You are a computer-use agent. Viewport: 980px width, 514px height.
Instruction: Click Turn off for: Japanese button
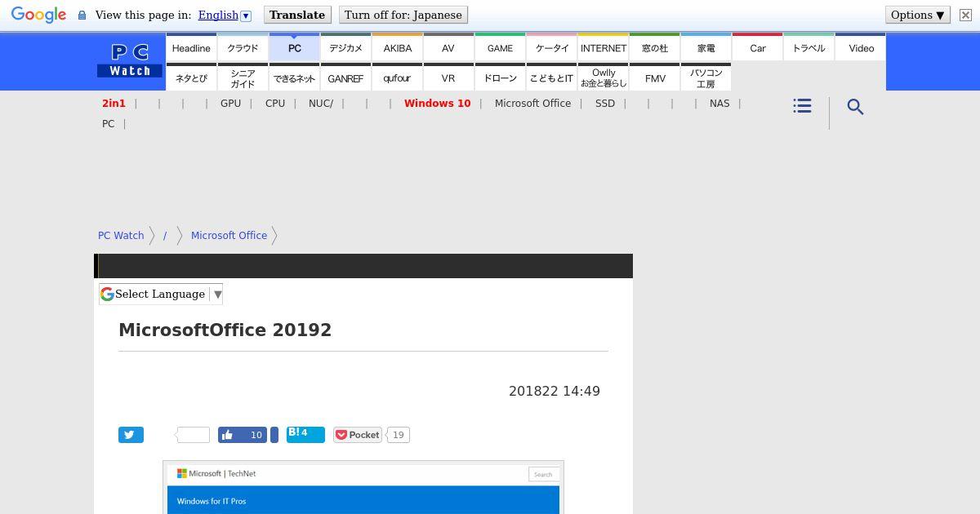tap(403, 15)
